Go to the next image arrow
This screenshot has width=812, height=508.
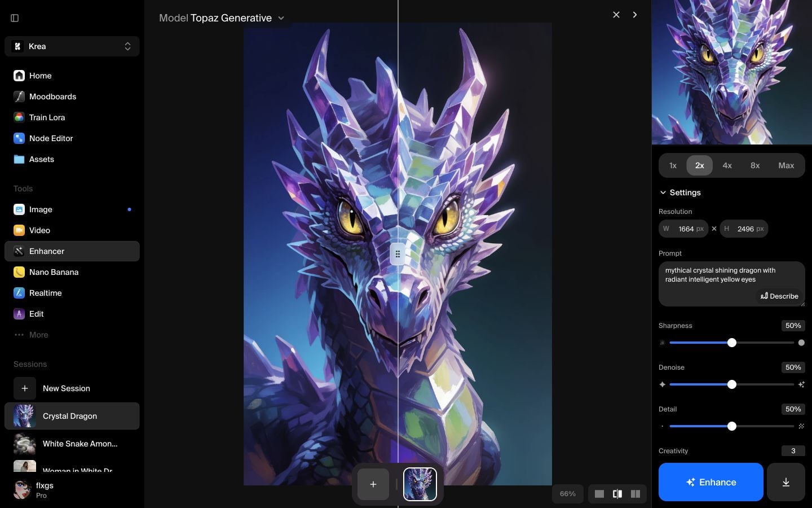pos(635,15)
